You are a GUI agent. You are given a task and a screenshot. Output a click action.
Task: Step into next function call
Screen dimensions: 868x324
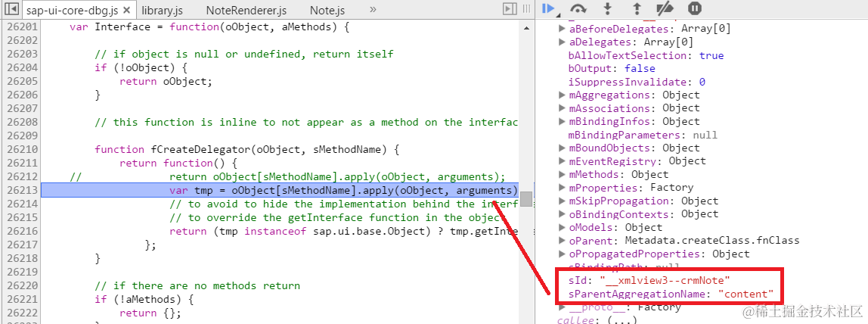coord(608,8)
